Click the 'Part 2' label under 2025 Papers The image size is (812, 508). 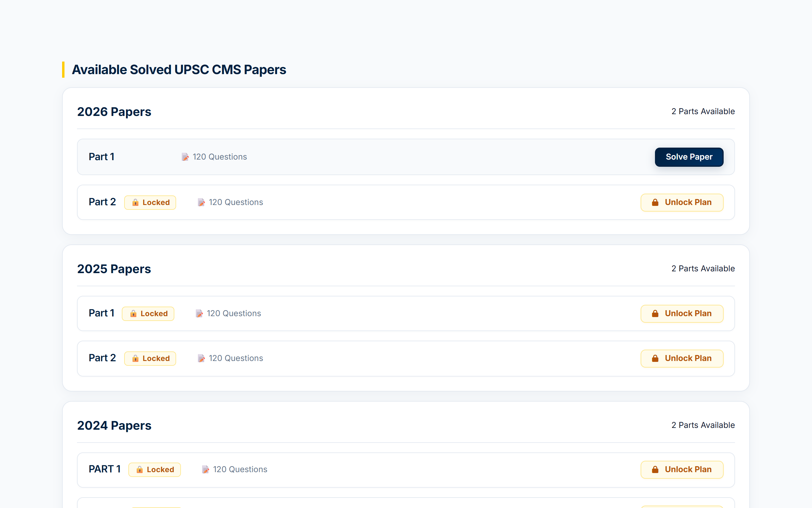pyautogui.click(x=102, y=358)
